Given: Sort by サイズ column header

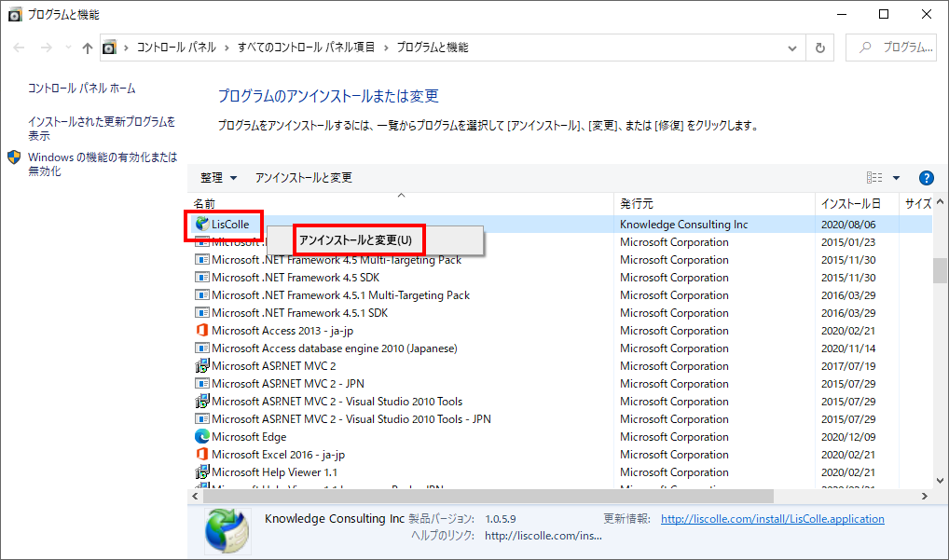Looking at the screenshot, I should [x=917, y=204].
